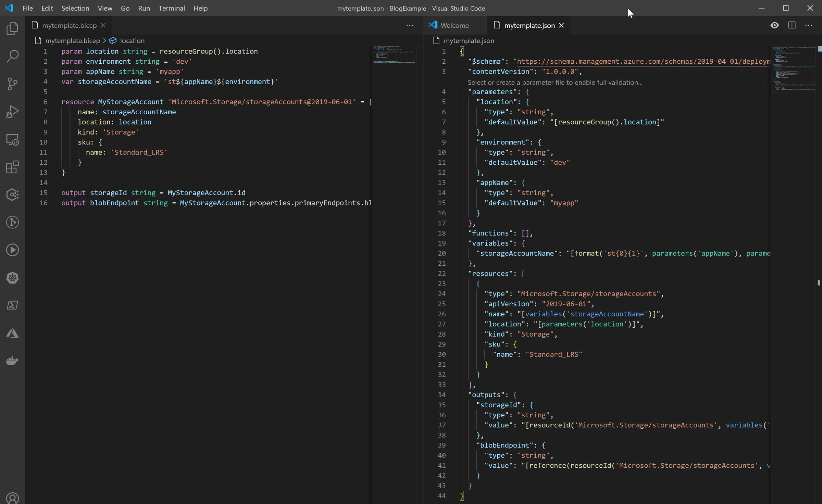Screen dimensions: 822x504
Task: Split the right editor with split icon
Action: point(792,25)
